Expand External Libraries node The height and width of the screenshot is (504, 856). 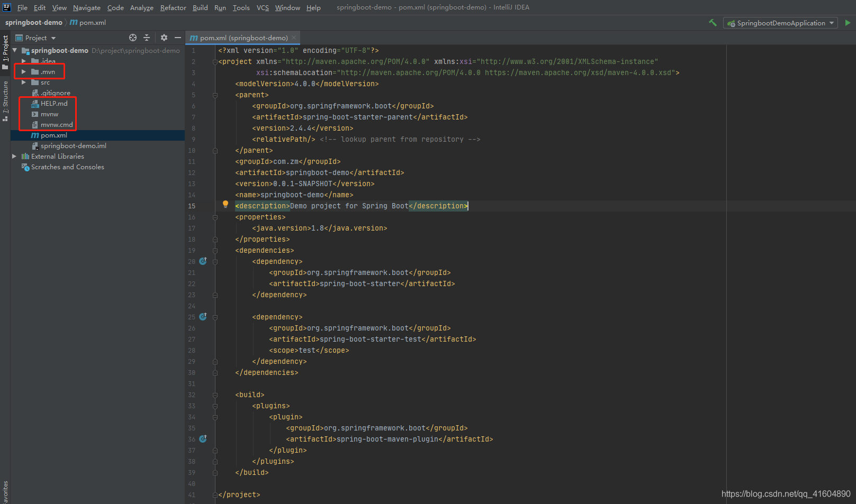(14, 156)
